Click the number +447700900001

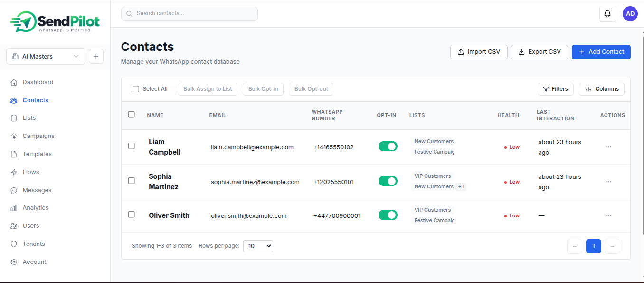coord(337,215)
